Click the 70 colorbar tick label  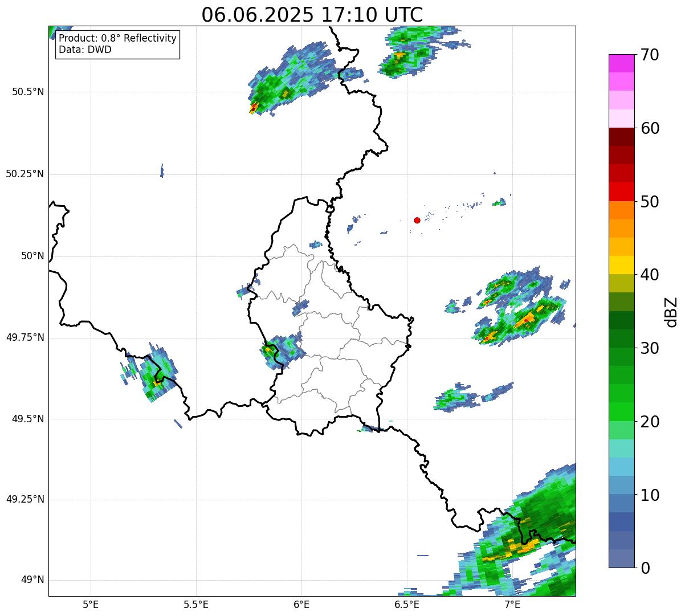pos(650,55)
